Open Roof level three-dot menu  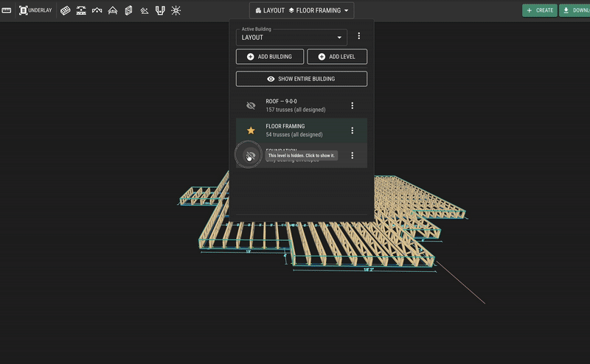pos(353,105)
